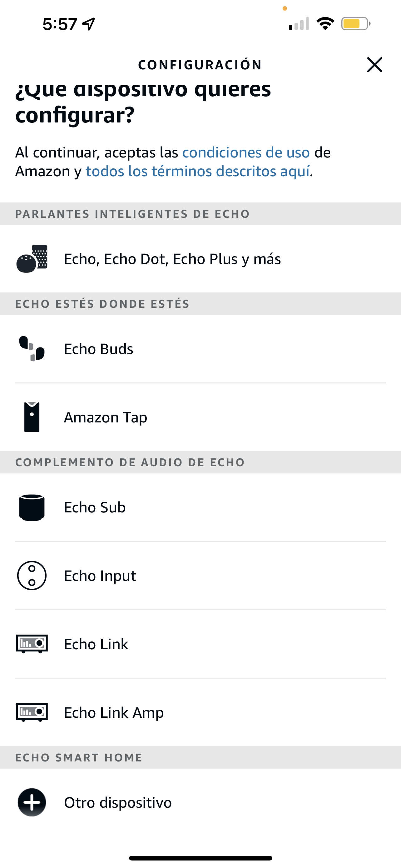
Task: Pick Echo Link Amp label
Action: [114, 713]
